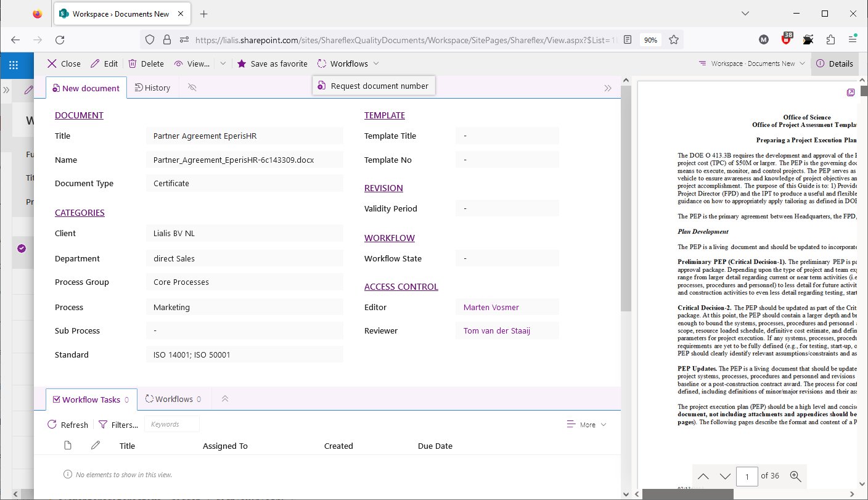
Task: Toggle Firefox reader view icon
Action: pos(627,39)
